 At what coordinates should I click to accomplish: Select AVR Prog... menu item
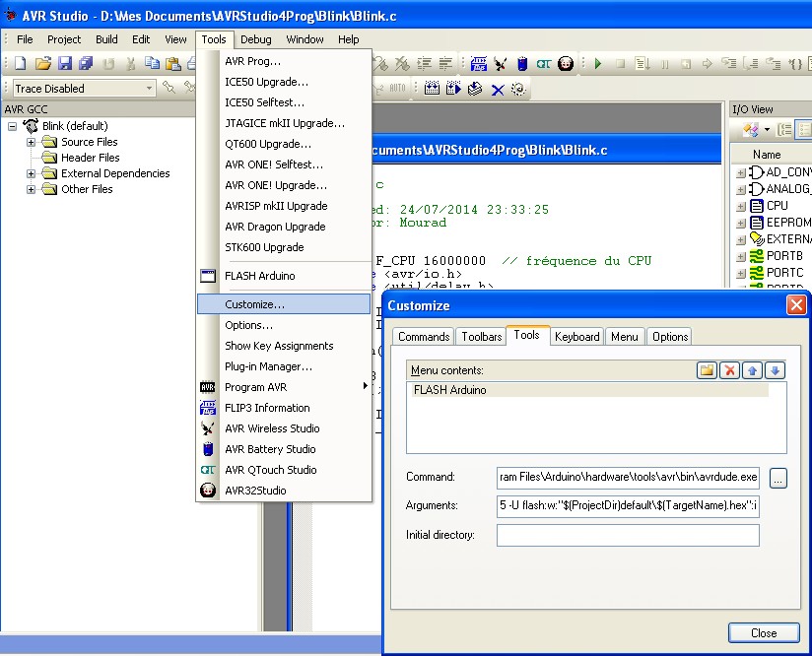284,61
